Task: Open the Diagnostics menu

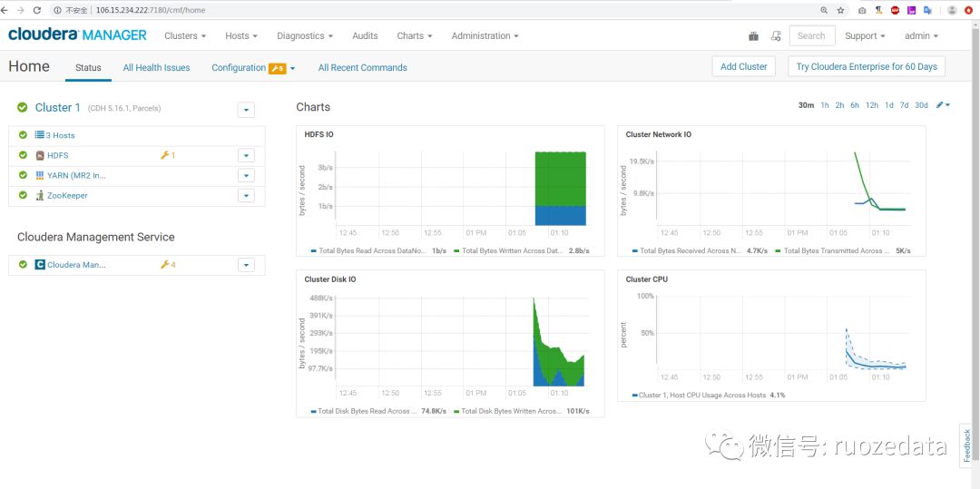Action: point(305,35)
